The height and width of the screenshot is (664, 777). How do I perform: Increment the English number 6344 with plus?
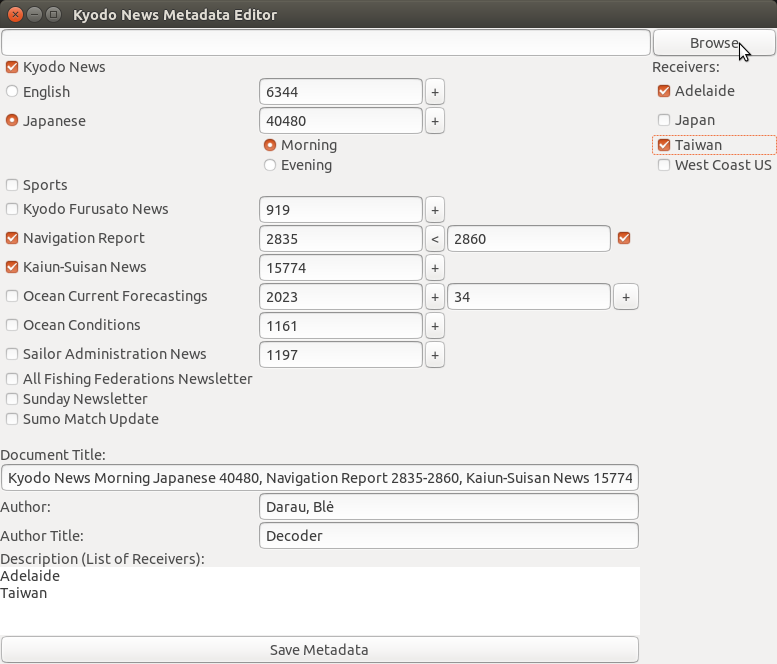pyautogui.click(x=435, y=92)
